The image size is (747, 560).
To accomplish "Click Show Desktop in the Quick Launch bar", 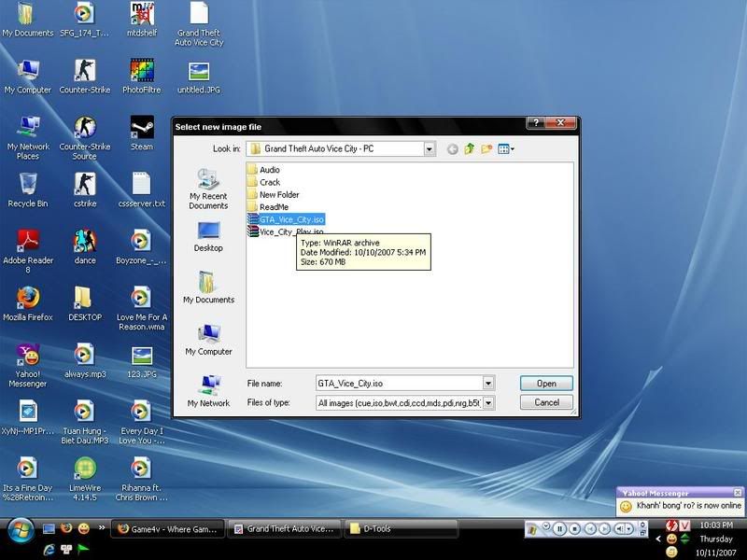I will coord(49,528).
